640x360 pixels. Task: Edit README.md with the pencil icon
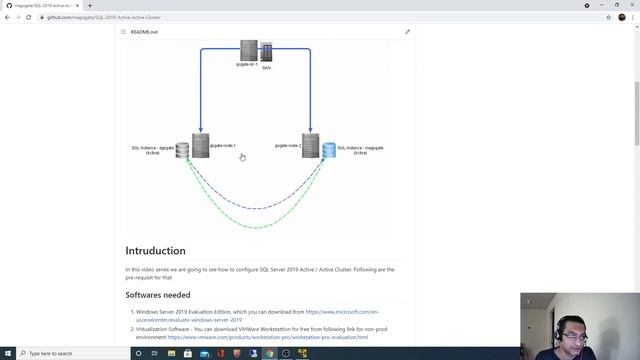[x=407, y=32]
